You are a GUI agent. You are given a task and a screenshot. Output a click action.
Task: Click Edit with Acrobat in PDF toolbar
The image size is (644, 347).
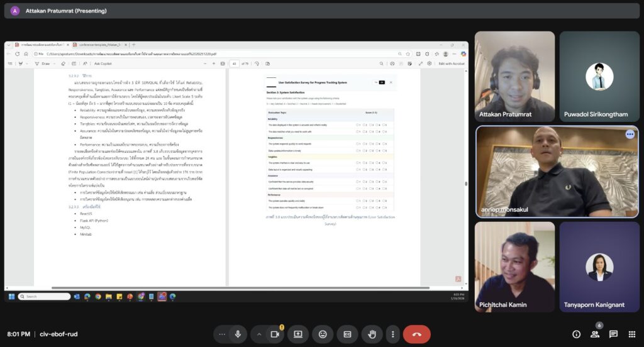pos(450,63)
